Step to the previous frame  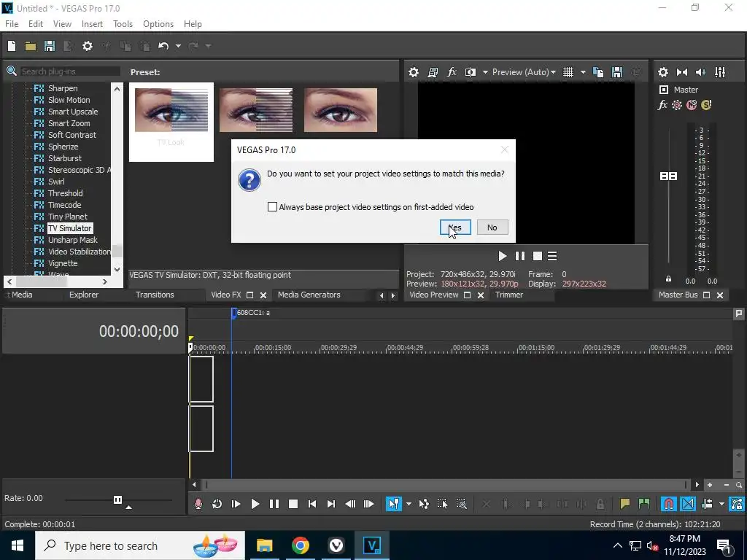pos(350,504)
